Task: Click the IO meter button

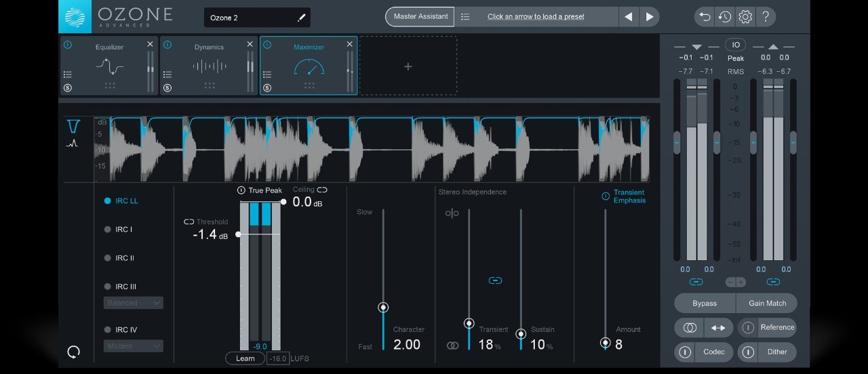Action: pos(735,45)
